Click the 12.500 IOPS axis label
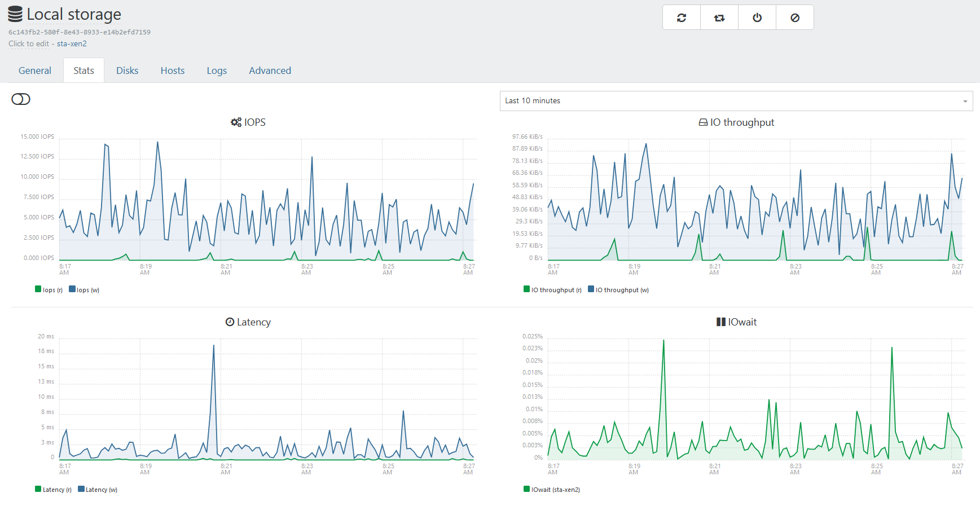 tap(37, 157)
